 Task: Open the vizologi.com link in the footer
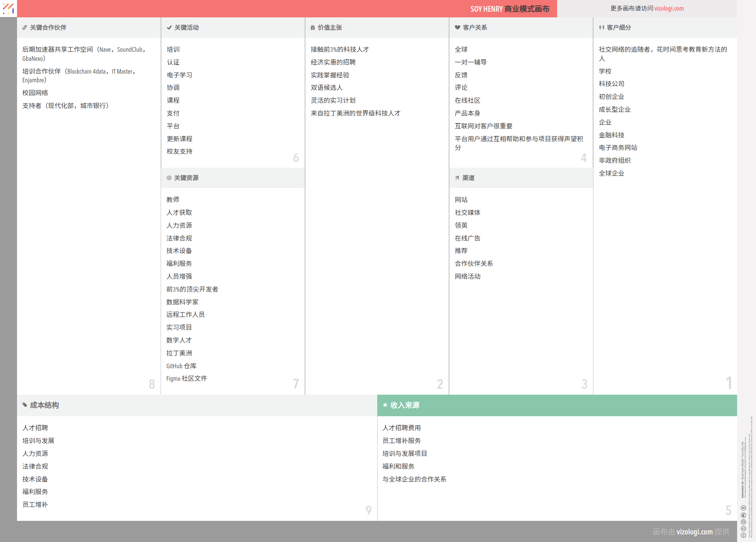point(694,532)
